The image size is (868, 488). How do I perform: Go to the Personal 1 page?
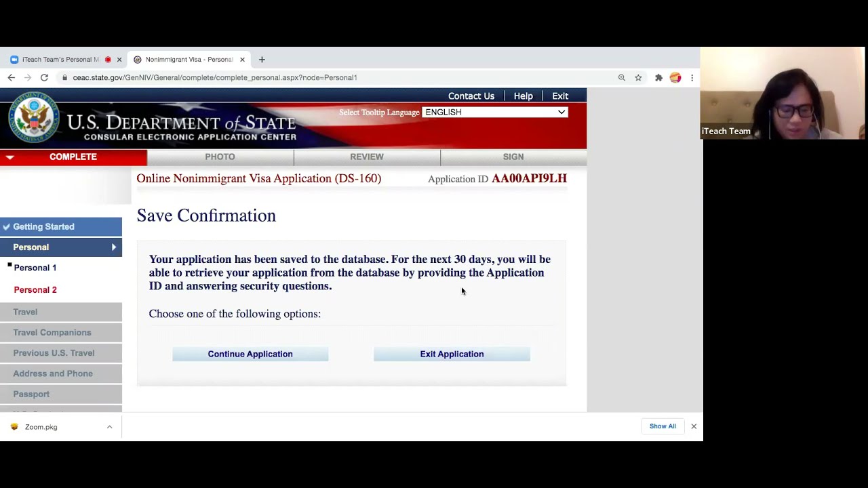click(35, 268)
